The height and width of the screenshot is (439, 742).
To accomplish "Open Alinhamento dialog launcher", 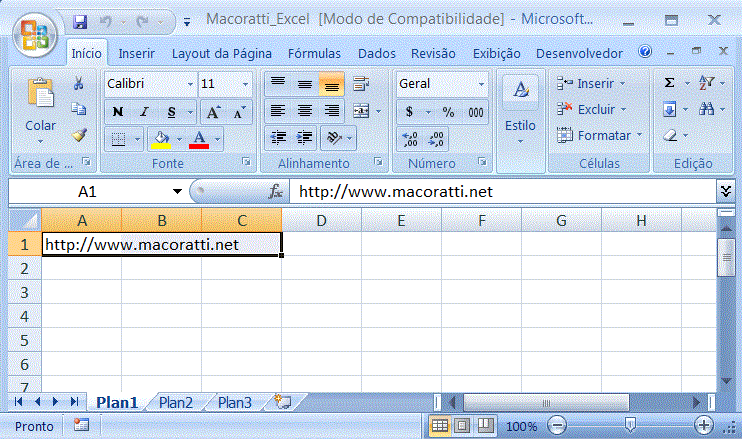I will pyautogui.click(x=378, y=162).
